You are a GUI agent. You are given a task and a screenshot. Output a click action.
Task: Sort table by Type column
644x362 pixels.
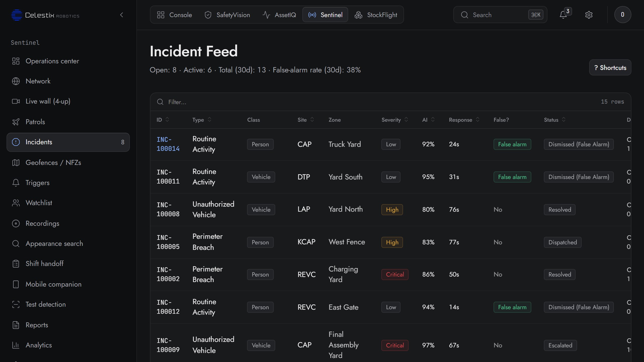[202, 120]
